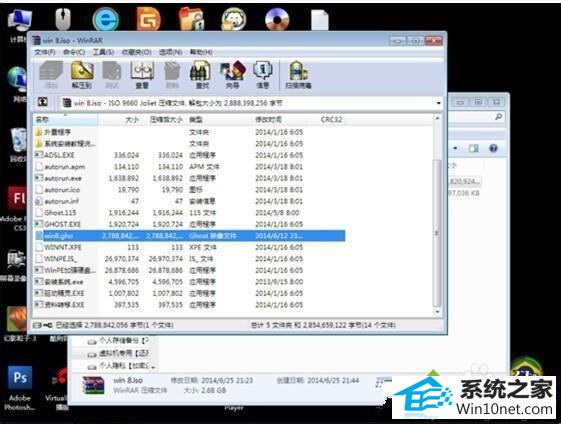Screen dimensions: 561x424
Task: Click the grayed Test (测试) toolbar icon
Action: (x=112, y=74)
